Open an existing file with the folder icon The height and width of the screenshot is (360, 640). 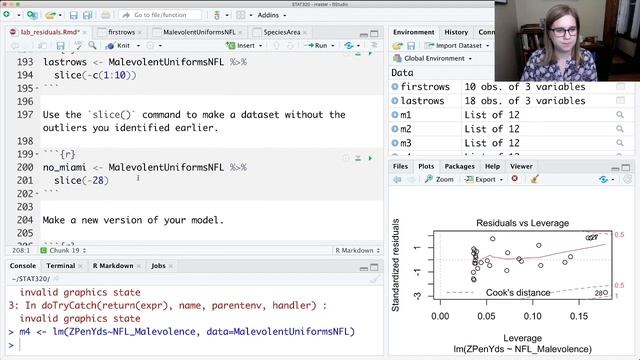(50, 15)
